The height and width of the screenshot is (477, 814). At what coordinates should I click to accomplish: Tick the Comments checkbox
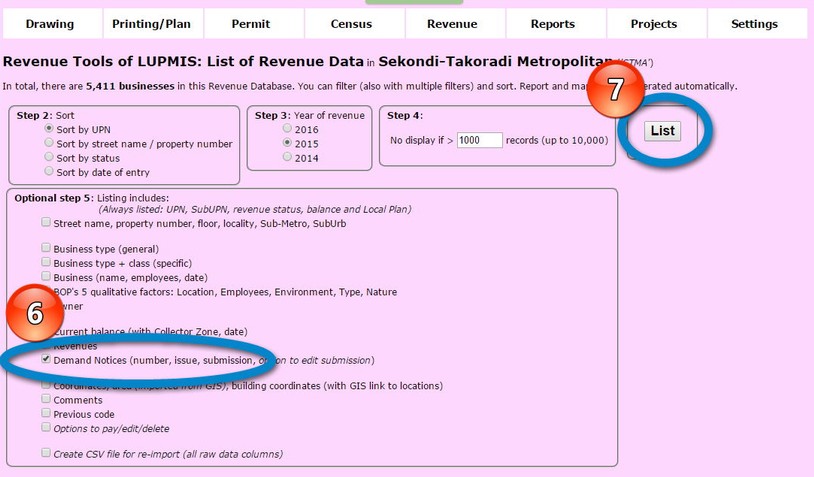[46, 399]
